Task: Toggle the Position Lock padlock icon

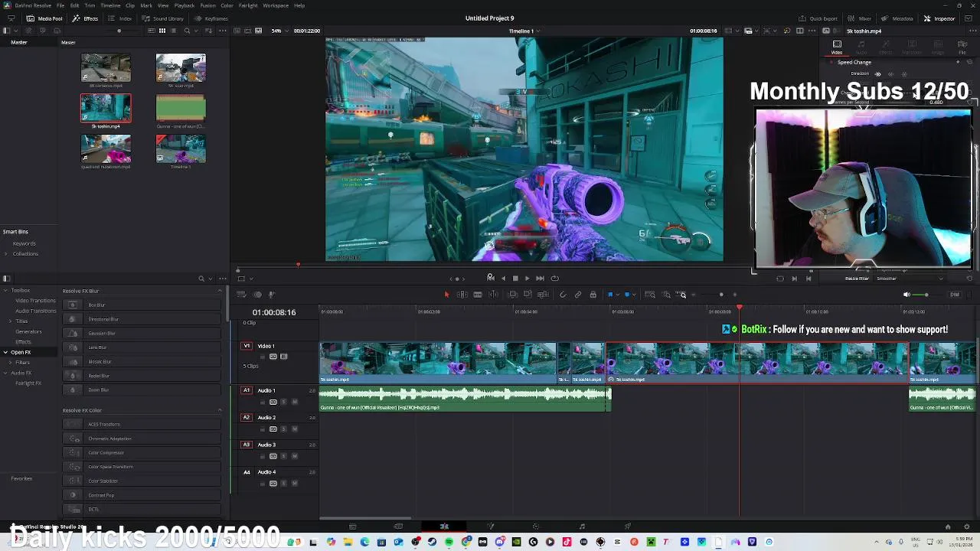Action: click(593, 295)
